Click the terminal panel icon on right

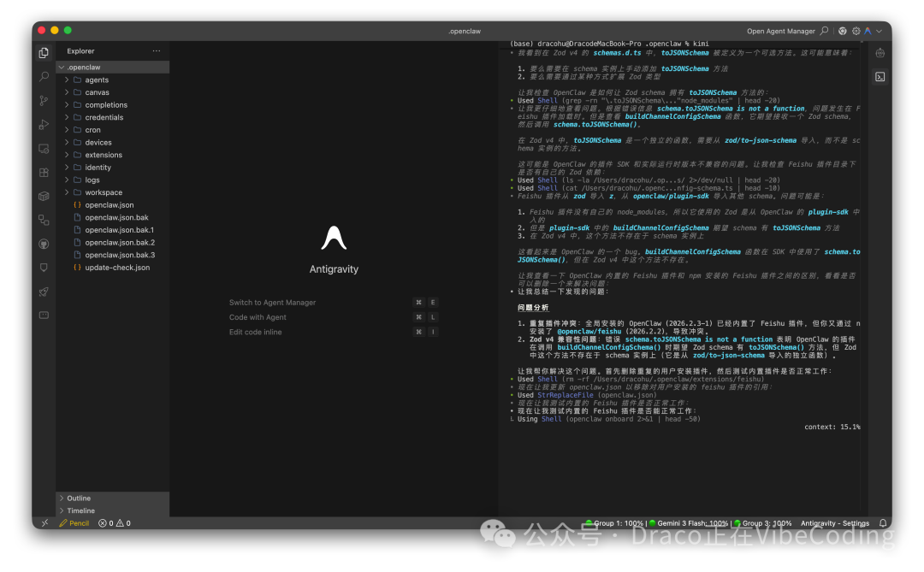[880, 77]
